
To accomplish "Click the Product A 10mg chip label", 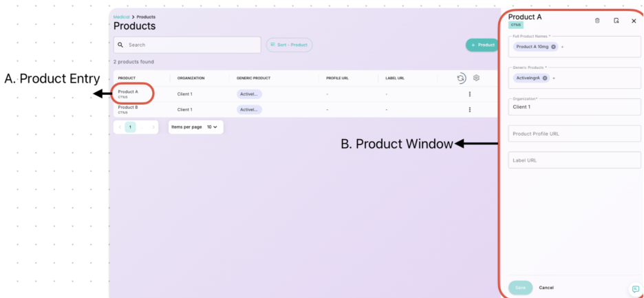I will pos(533,47).
